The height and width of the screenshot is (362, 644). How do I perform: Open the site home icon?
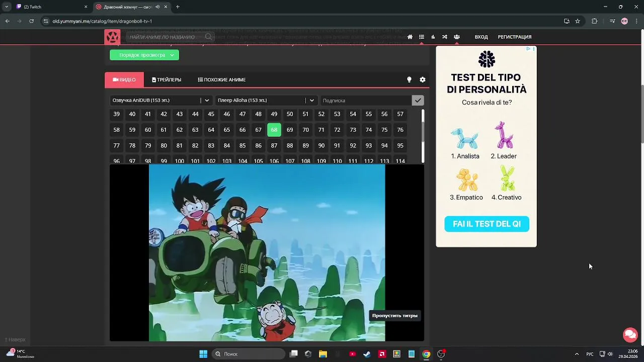coord(410,37)
